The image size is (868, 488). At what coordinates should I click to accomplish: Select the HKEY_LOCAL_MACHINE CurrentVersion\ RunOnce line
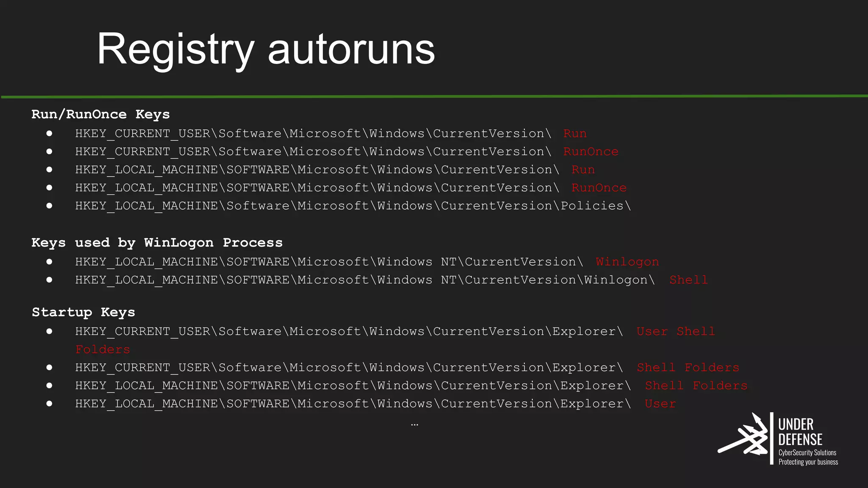pos(351,188)
